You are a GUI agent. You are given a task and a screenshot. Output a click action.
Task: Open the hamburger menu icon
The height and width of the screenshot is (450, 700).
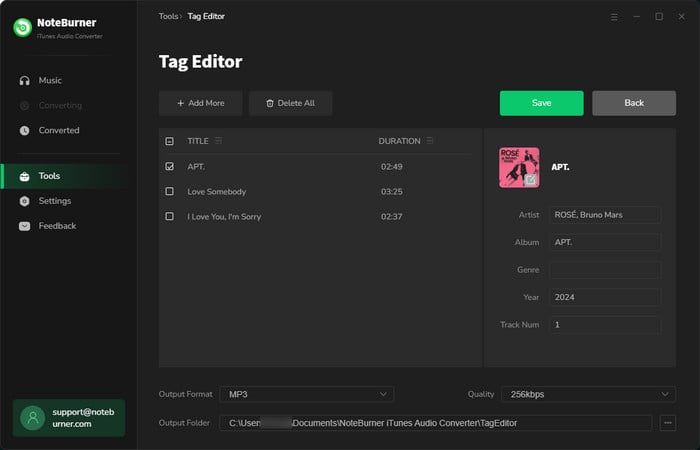(x=614, y=17)
